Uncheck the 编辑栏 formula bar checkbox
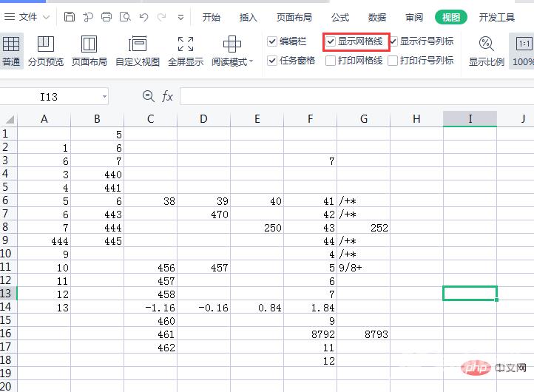This screenshot has width=534, height=392. pos(272,42)
